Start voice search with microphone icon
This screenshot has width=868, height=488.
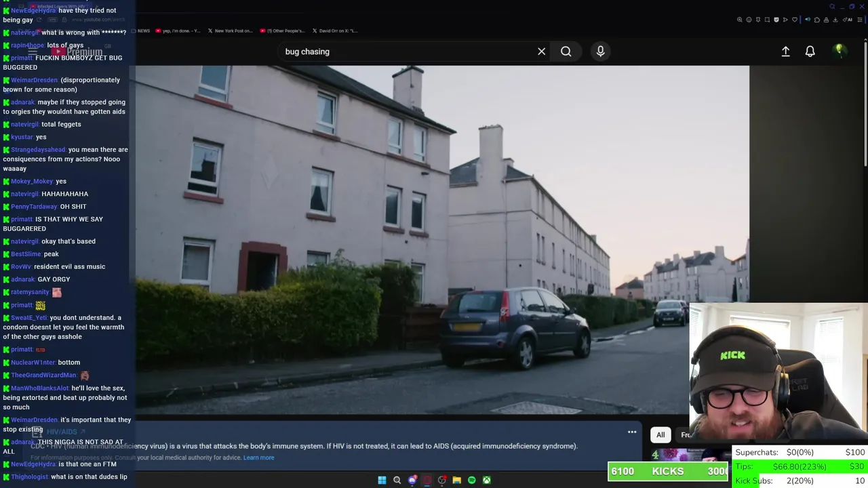click(x=600, y=52)
